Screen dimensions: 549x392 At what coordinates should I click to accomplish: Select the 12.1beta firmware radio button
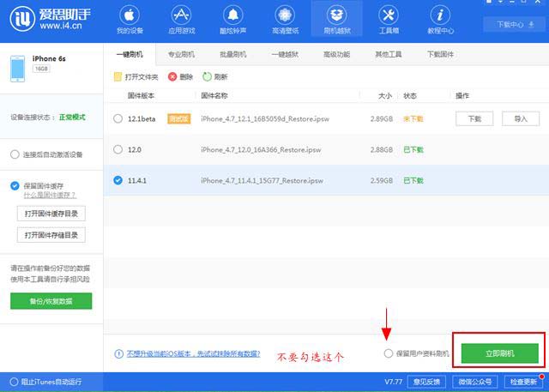[x=118, y=118]
